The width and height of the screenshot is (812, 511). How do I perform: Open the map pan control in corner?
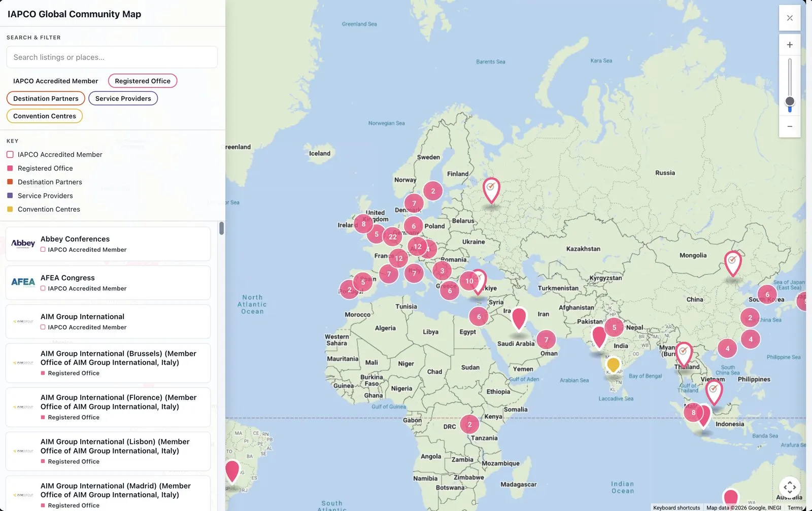pyautogui.click(x=790, y=488)
